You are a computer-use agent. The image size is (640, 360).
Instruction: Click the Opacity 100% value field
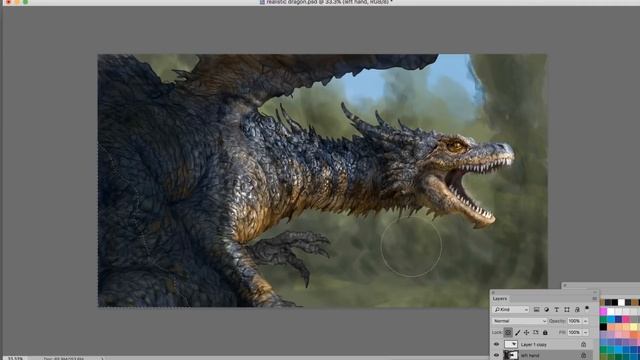coord(574,321)
